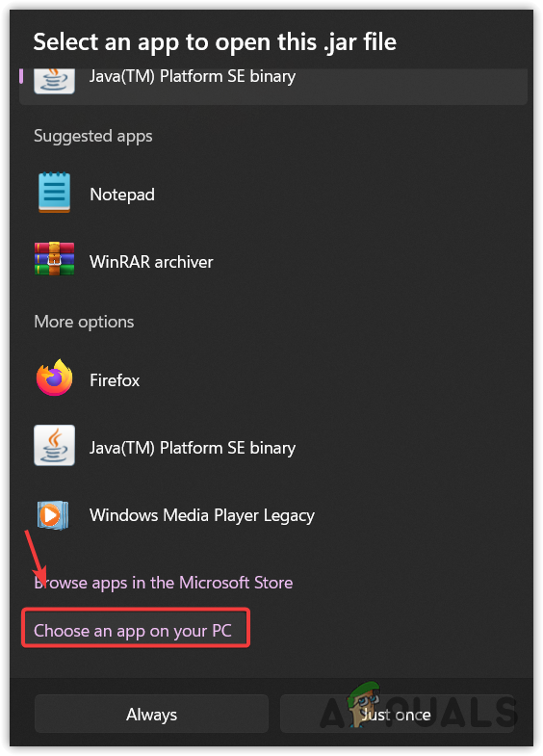This screenshot has width=543, height=756.
Task: Click the Java icon under More options
Action: [55, 445]
